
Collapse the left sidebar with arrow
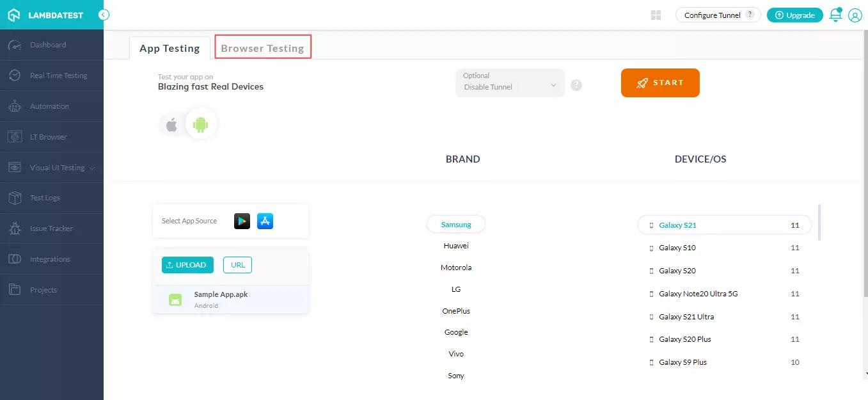[104, 15]
